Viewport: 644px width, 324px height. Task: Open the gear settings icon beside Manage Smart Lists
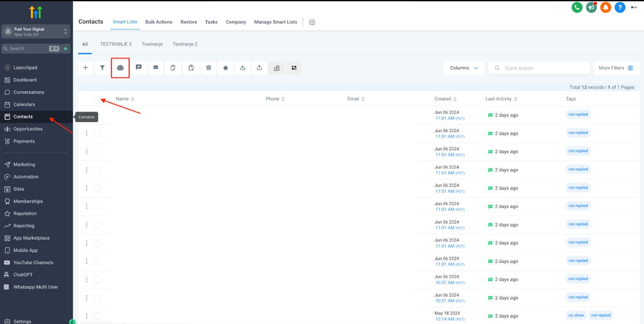coord(312,22)
